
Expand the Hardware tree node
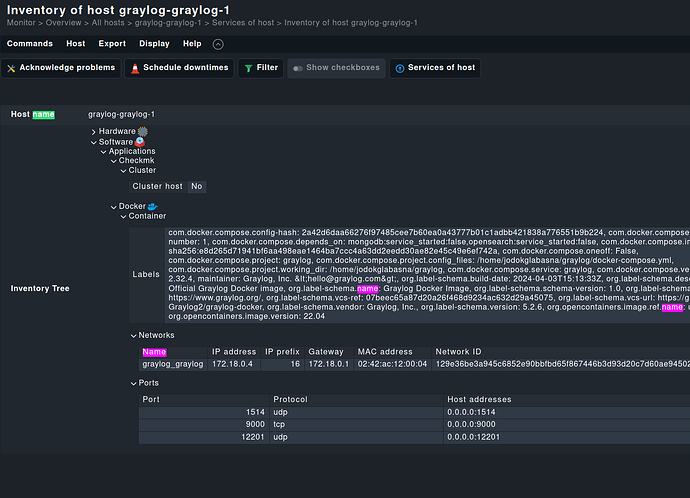pyautogui.click(x=94, y=132)
